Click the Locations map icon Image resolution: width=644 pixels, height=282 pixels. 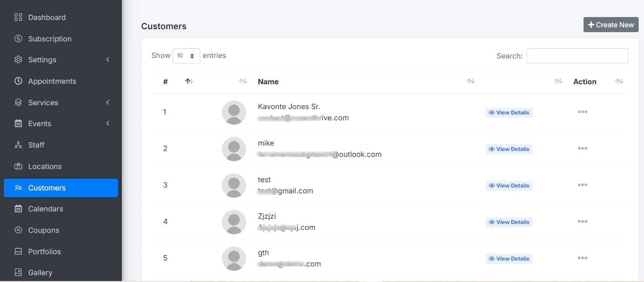[19, 166]
